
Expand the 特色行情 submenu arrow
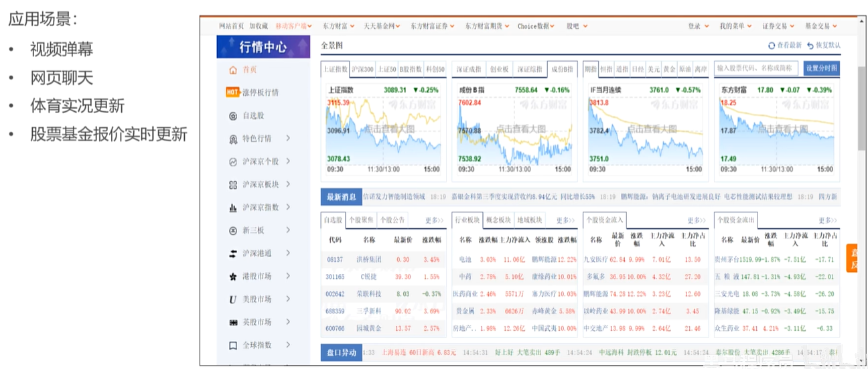(x=288, y=139)
